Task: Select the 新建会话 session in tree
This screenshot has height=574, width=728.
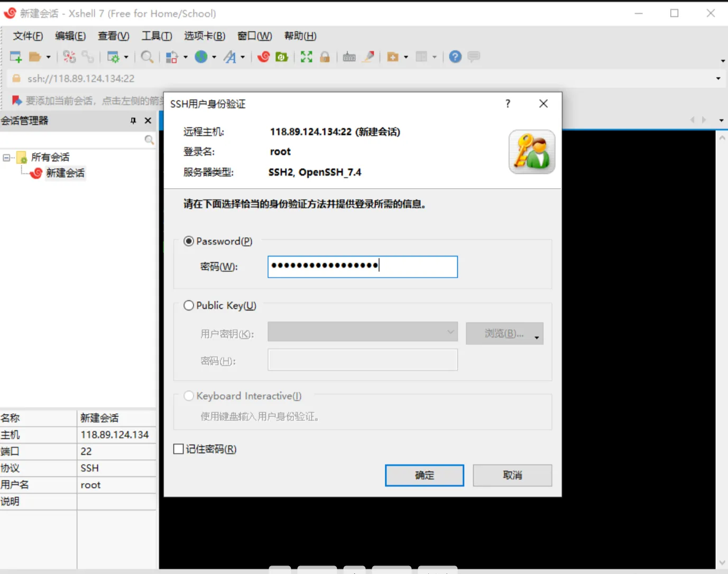Action: coord(65,173)
